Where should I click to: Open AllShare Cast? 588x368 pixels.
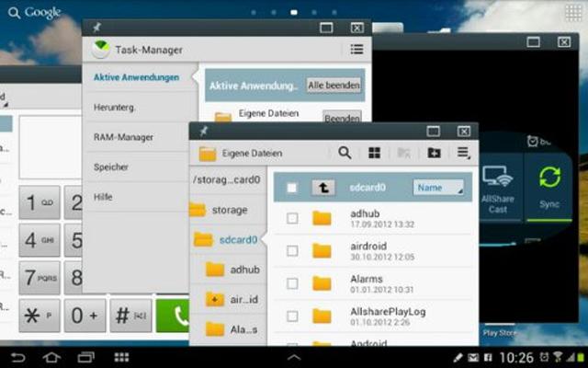pos(497,189)
